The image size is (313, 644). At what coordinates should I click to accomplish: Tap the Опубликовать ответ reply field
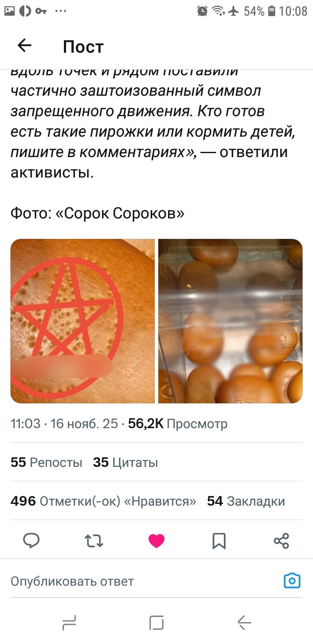(x=143, y=581)
